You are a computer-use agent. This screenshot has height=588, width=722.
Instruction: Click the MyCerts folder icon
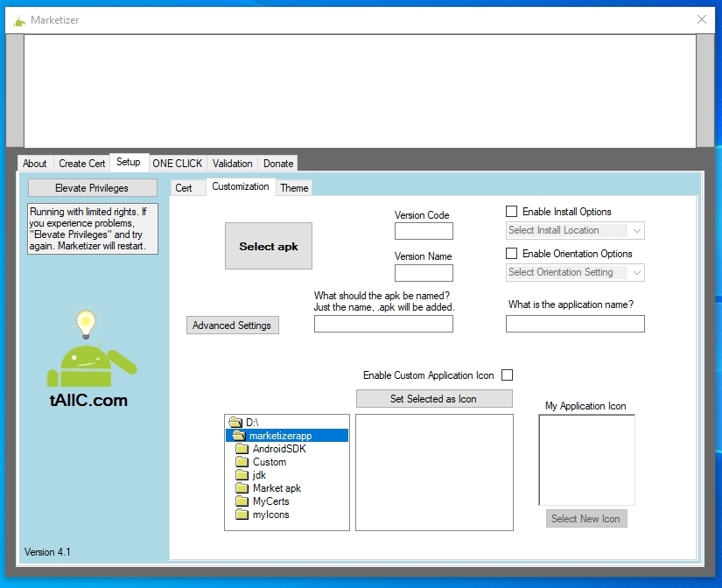click(242, 501)
